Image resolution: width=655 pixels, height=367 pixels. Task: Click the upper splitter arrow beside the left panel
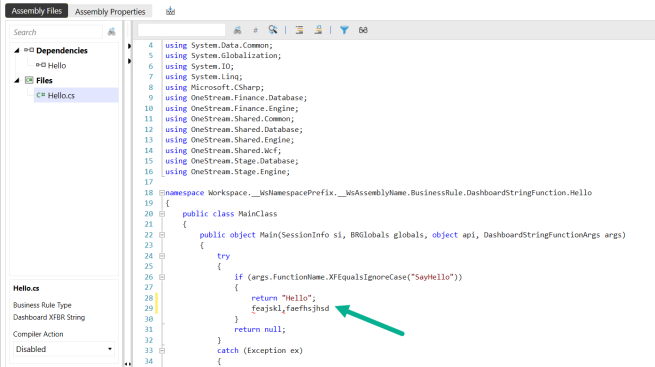coord(129,46)
